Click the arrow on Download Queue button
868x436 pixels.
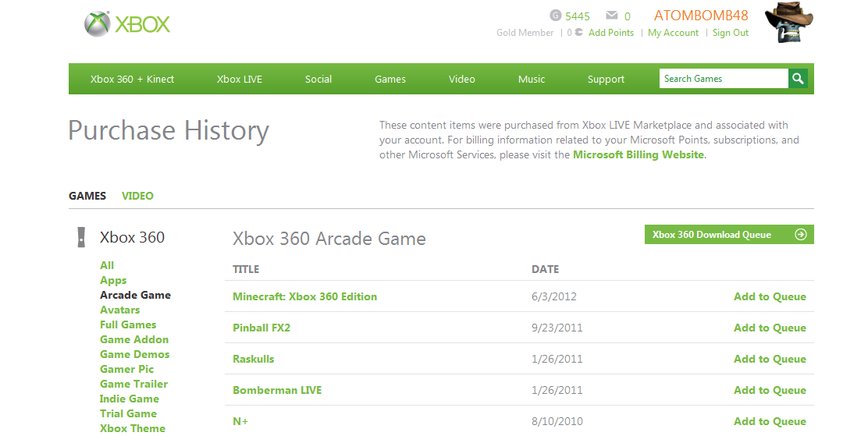click(800, 235)
